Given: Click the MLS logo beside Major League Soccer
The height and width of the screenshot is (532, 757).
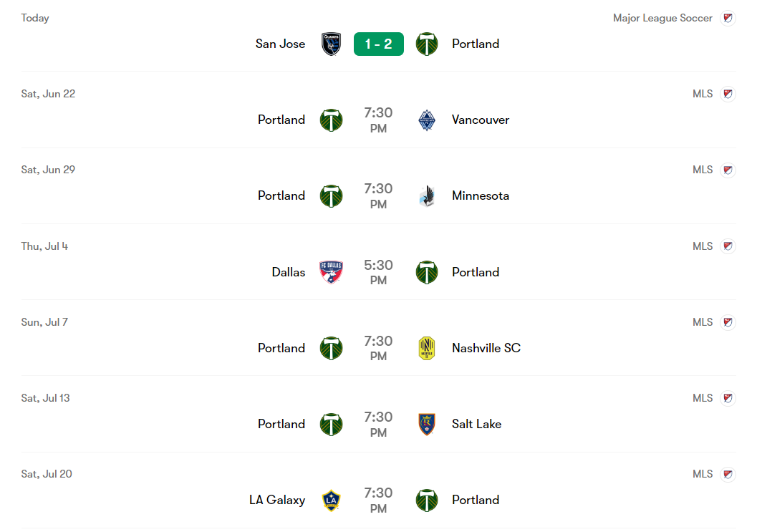Looking at the screenshot, I should (x=728, y=18).
